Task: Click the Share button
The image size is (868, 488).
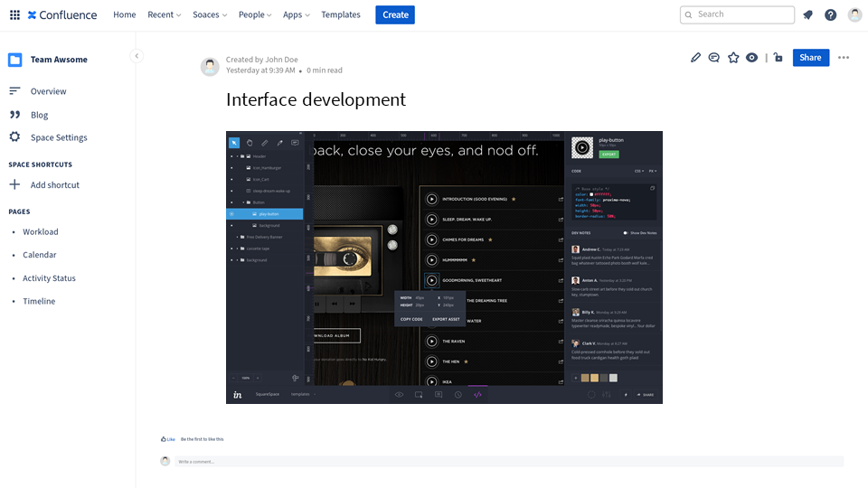Action: (x=811, y=58)
